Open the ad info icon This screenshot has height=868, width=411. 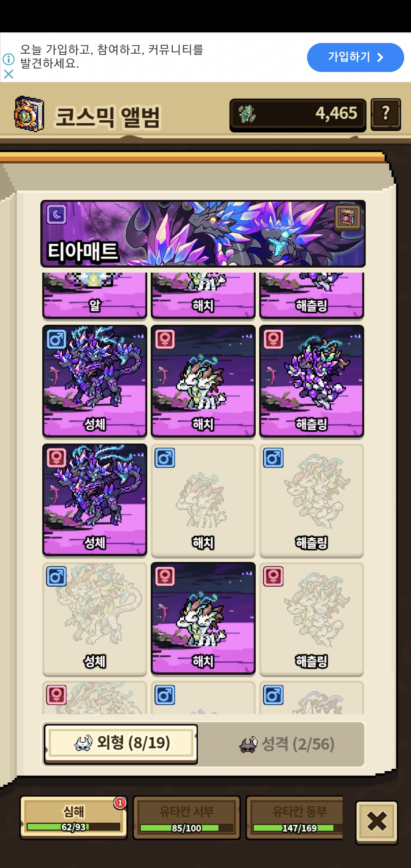click(8, 59)
